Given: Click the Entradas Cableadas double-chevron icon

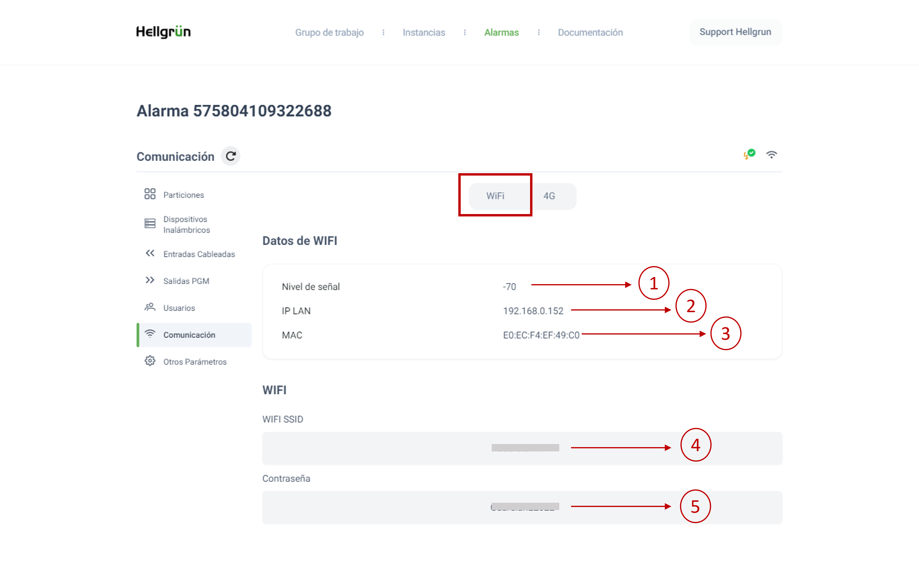Looking at the screenshot, I should [x=150, y=253].
